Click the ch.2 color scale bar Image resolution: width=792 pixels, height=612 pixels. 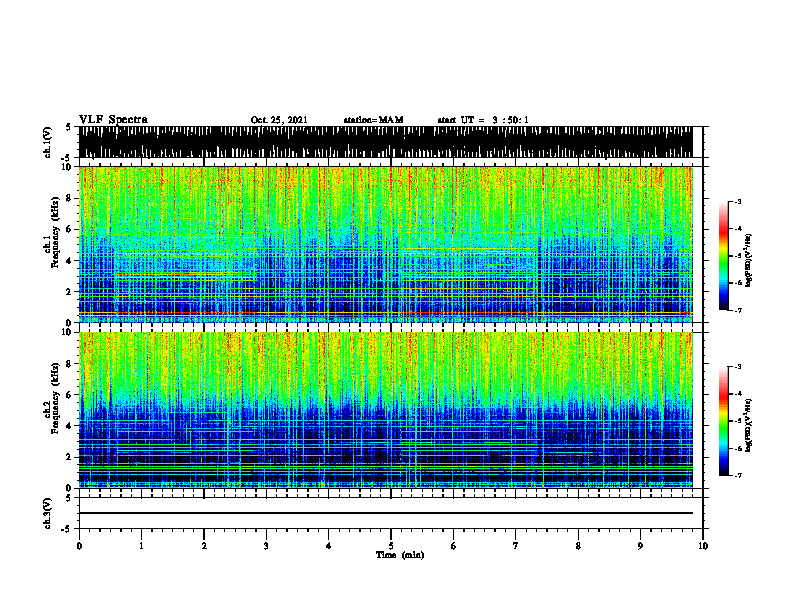723,421
